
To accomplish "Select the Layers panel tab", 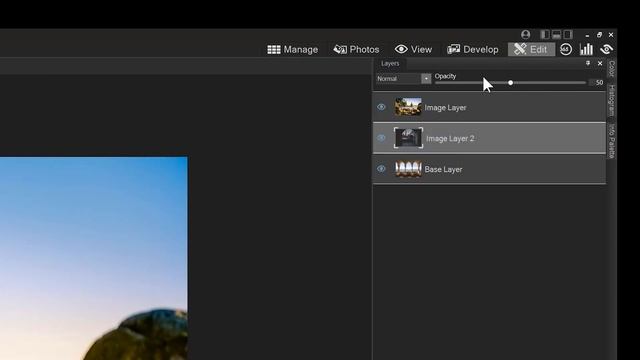I will point(390,63).
